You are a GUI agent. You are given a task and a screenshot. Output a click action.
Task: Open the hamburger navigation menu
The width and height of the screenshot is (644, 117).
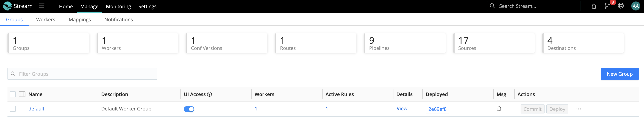(42, 6)
